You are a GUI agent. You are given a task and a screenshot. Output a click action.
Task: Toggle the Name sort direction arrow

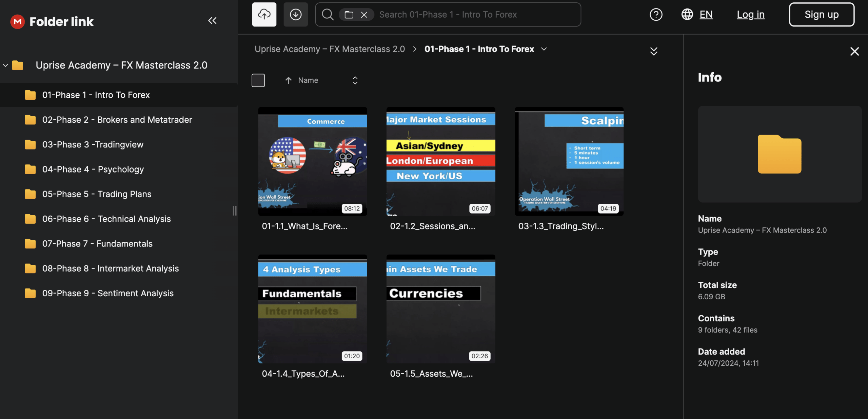288,80
